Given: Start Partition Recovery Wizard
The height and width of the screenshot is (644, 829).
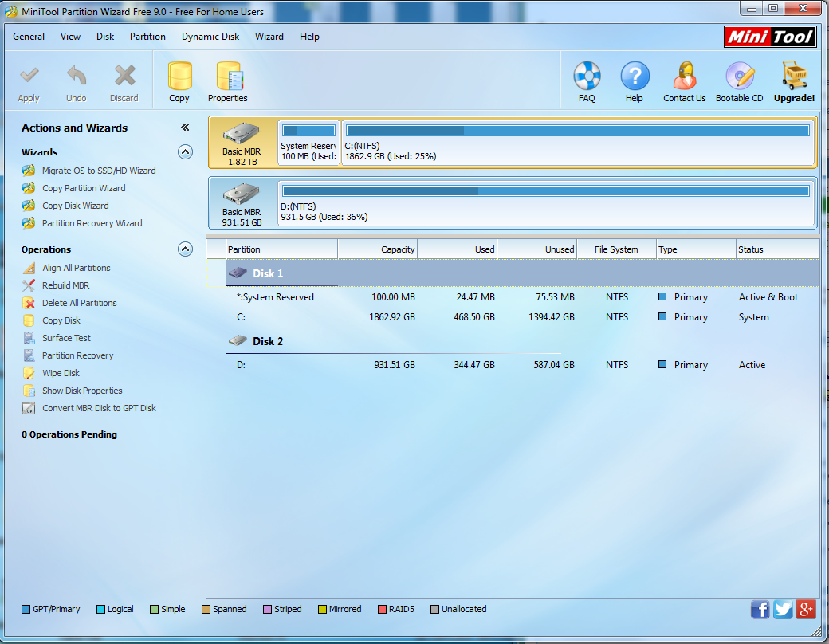Looking at the screenshot, I should pos(92,223).
